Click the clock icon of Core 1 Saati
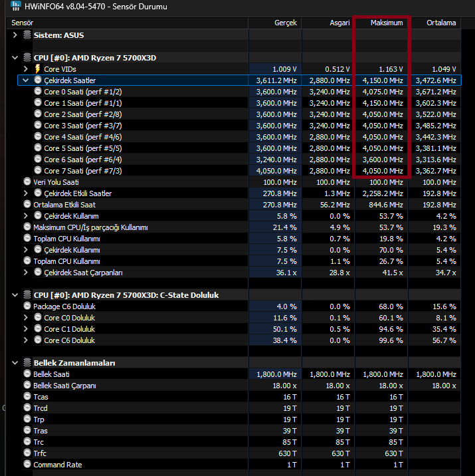This screenshot has width=475, height=476. pos(38,102)
